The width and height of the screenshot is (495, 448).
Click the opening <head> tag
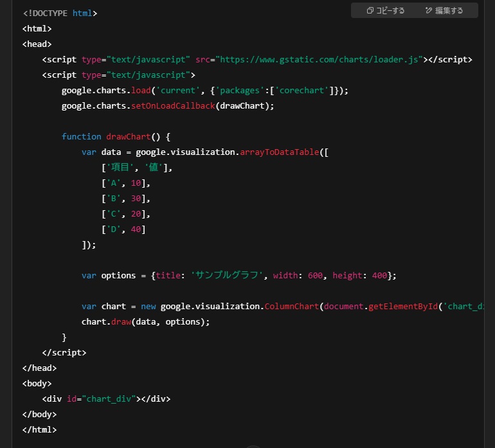point(37,44)
